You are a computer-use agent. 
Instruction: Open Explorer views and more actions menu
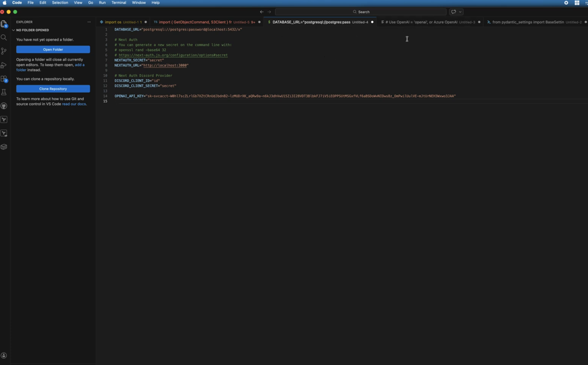[89, 22]
